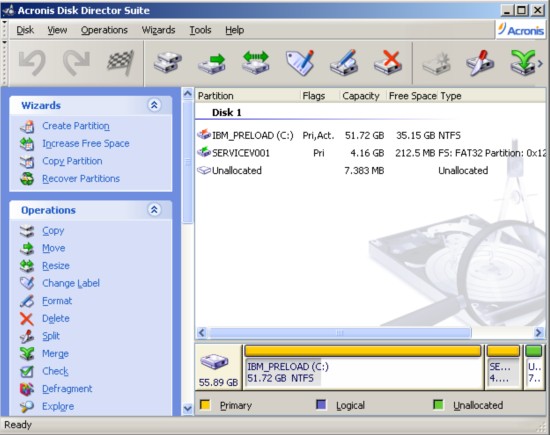The image size is (550, 435).
Task: Click the Explore magnifier sidebar icon
Action: [x=27, y=407]
